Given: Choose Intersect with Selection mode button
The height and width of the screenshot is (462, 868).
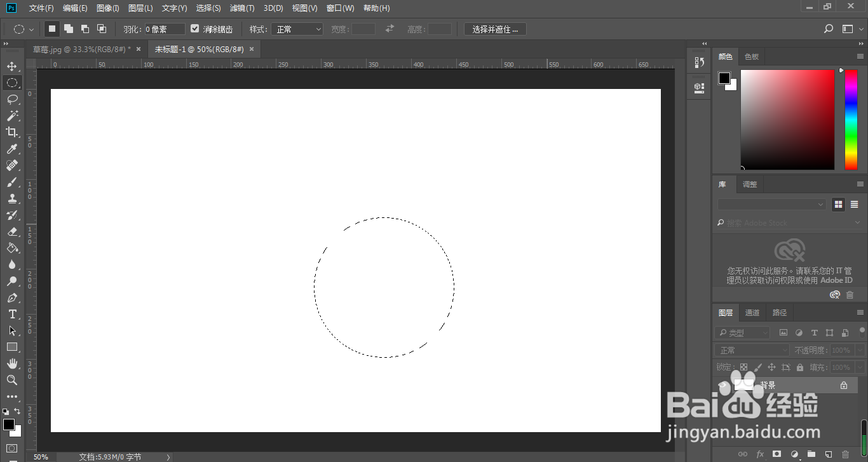Looking at the screenshot, I should point(102,29).
